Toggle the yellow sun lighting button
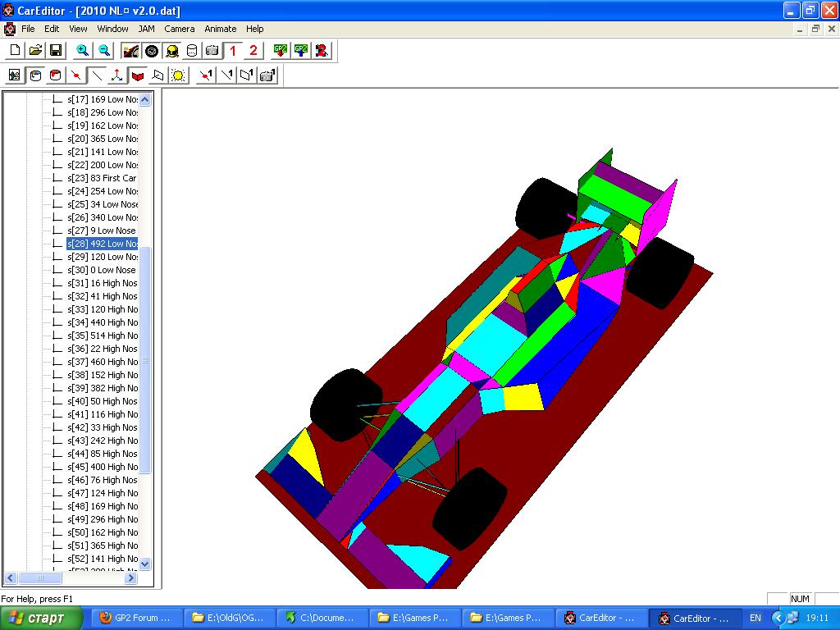 tap(178, 76)
